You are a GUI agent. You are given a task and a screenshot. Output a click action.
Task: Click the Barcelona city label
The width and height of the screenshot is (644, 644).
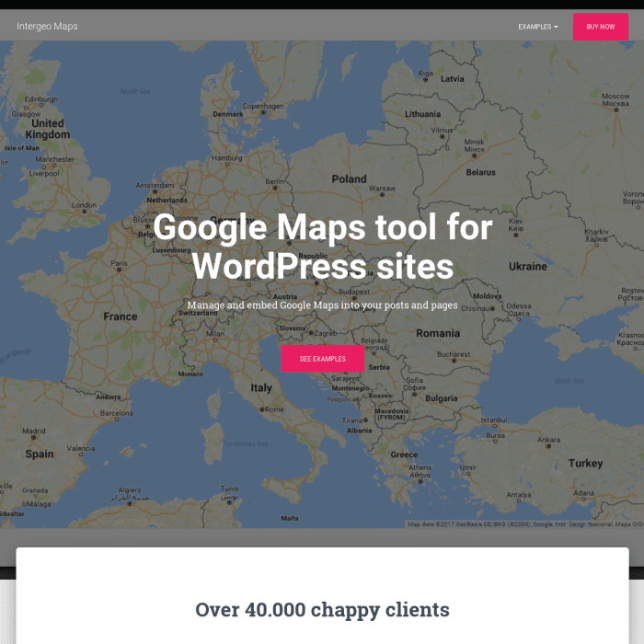(117, 413)
